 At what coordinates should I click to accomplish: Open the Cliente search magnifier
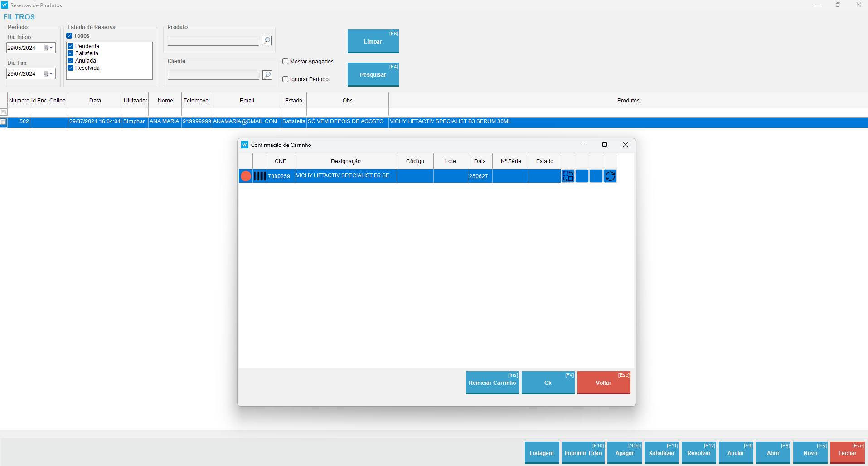coord(267,75)
